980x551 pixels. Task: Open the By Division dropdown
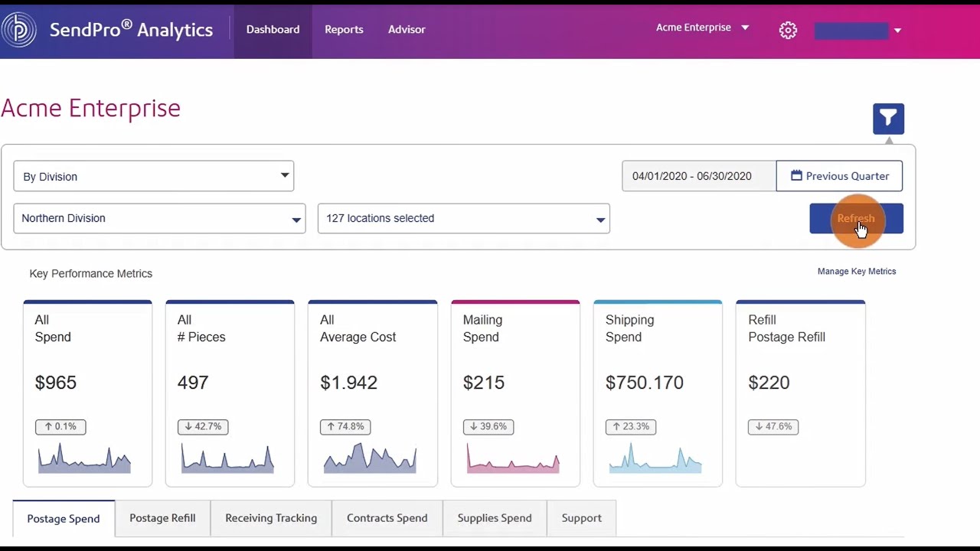(x=153, y=176)
